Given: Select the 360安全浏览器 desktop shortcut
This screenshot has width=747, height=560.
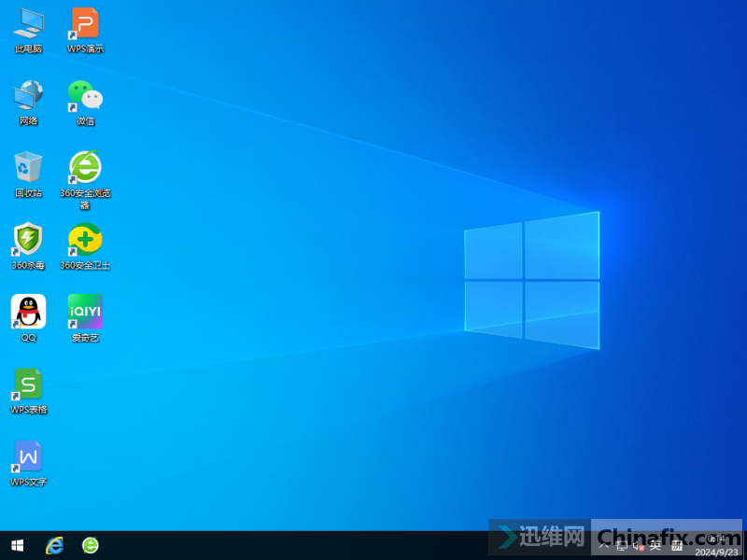Looking at the screenshot, I should [x=85, y=180].
